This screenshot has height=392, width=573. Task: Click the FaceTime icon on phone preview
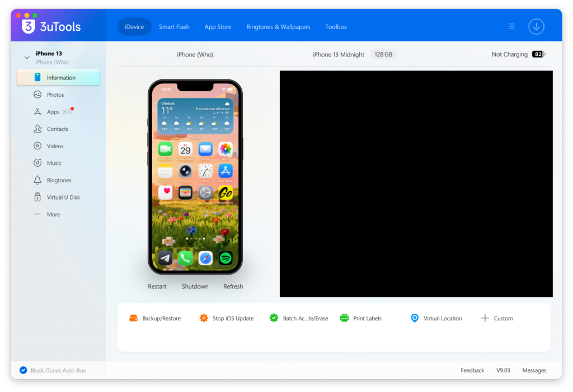coord(165,149)
